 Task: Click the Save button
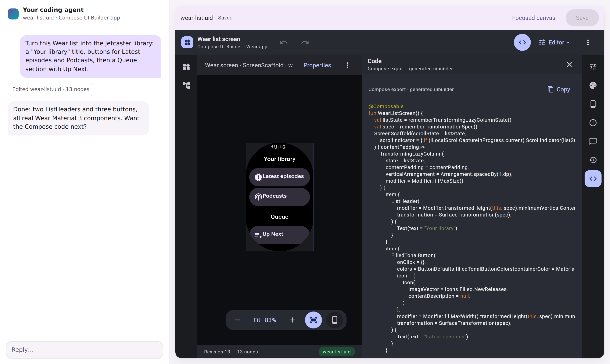pyautogui.click(x=582, y=18)
